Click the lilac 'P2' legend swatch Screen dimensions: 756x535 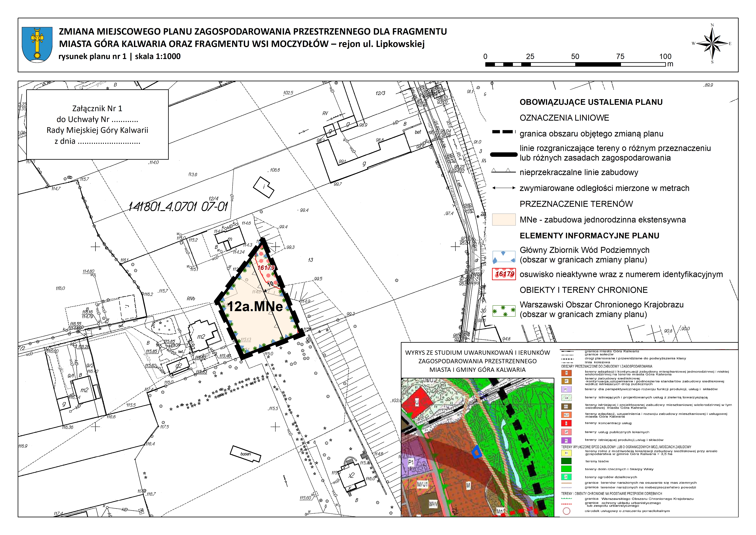pos(566,389)
